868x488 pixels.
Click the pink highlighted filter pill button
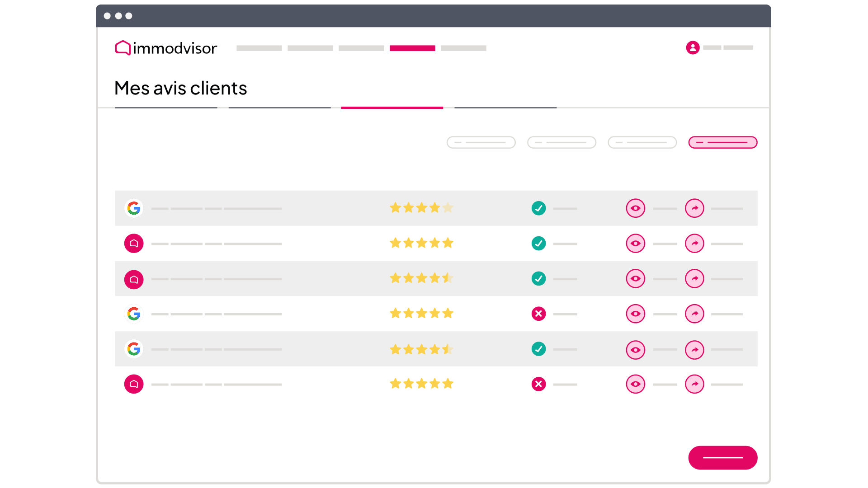(722, 142)
